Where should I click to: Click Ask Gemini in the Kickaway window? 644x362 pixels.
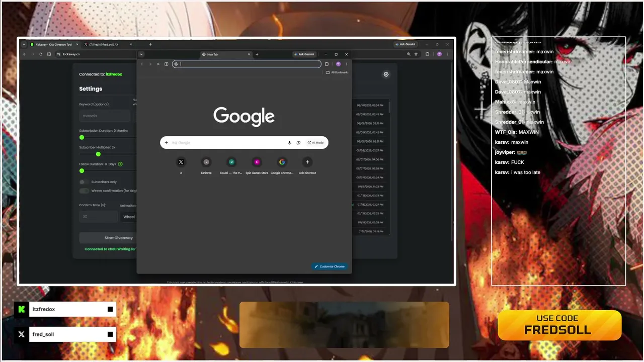click(406, 44)
